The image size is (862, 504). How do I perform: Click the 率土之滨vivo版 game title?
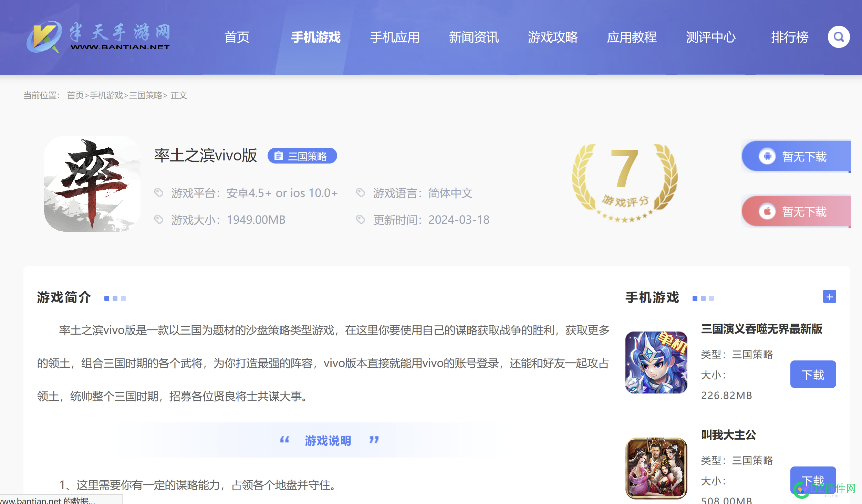pos(206,155)
